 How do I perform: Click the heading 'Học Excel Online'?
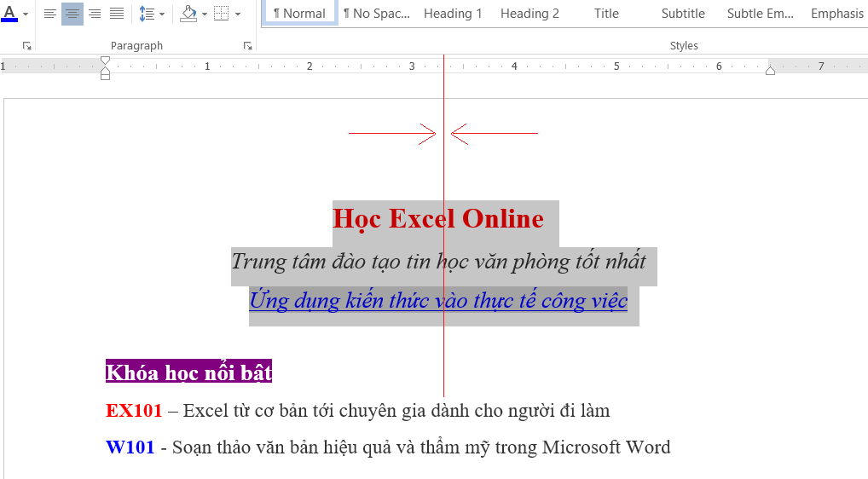point(438,218)
